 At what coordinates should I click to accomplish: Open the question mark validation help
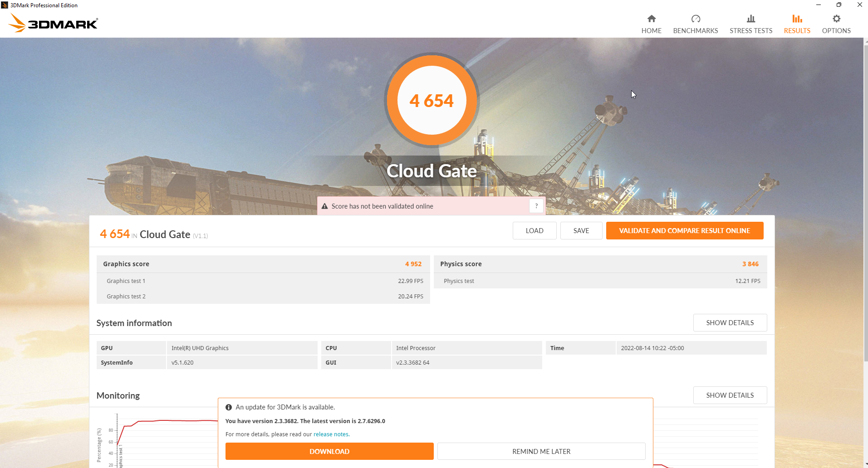pyautogui.click(x=536, y=206)
